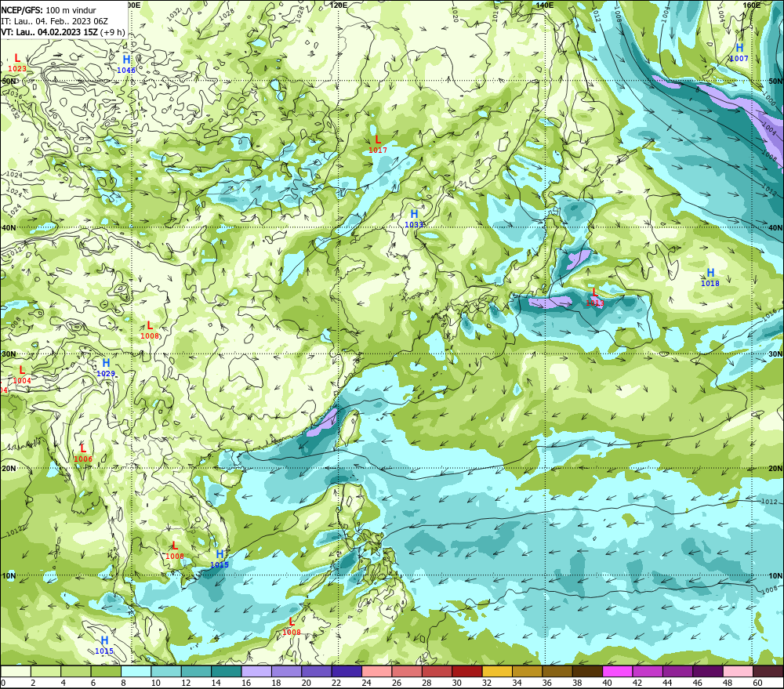Click the 140E longitude label
784x689 pixels.
[x=545, y=5]
